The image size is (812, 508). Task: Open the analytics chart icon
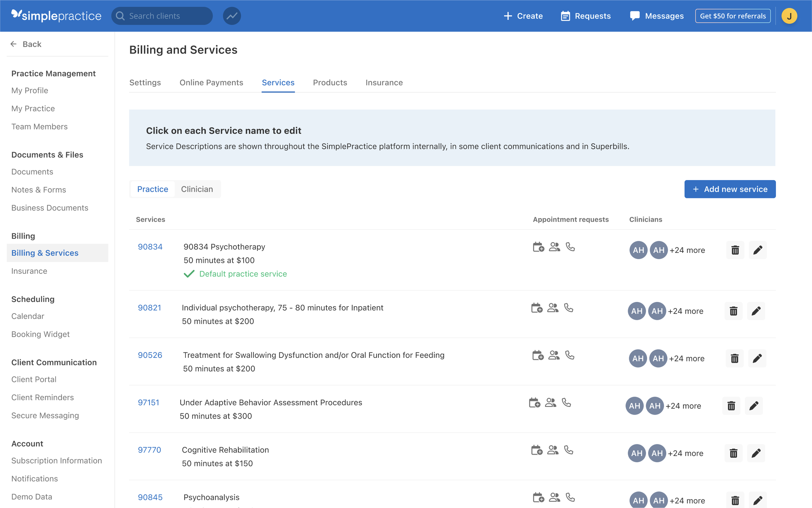tap(232, 16)
